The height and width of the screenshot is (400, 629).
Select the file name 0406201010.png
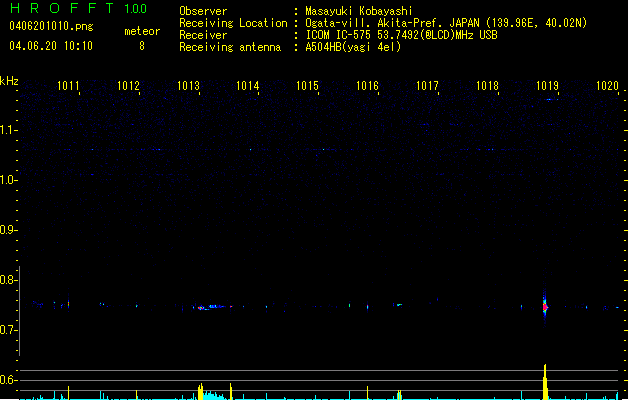point(51,26)
